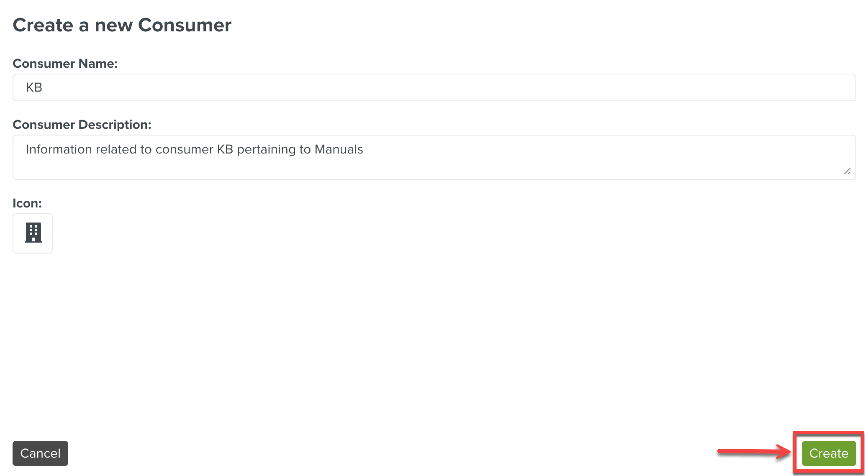Open the building icon picker
This screenshot has width=868, height=476.
(x=33, y=233)
